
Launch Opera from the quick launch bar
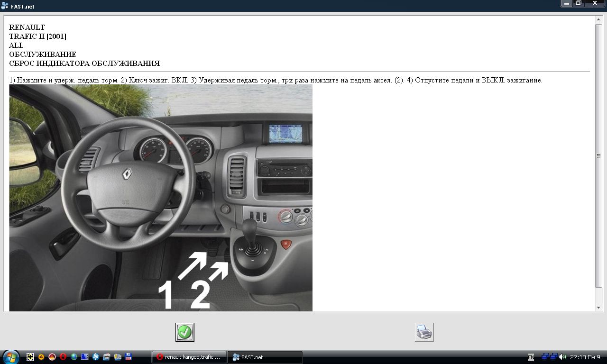(x=63, y=357)
